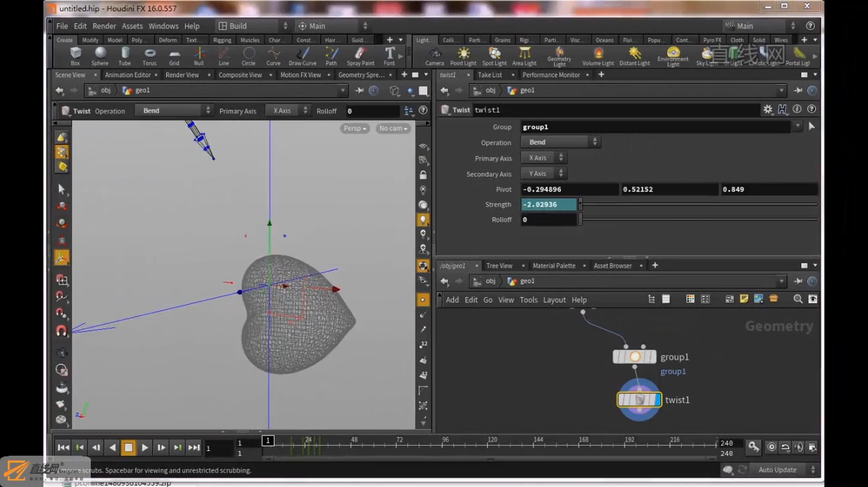Open the No cam camera menu

pos(393,128)
